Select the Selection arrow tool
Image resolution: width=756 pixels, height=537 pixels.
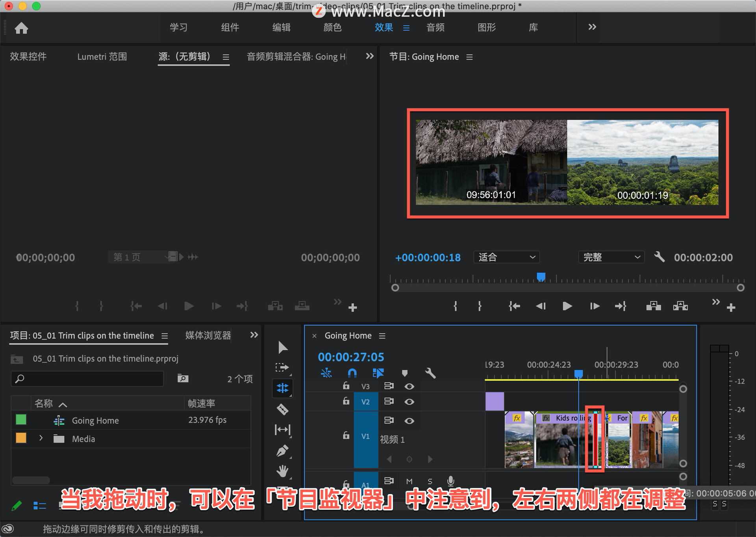pyautogui.click(x=282, y=347)
